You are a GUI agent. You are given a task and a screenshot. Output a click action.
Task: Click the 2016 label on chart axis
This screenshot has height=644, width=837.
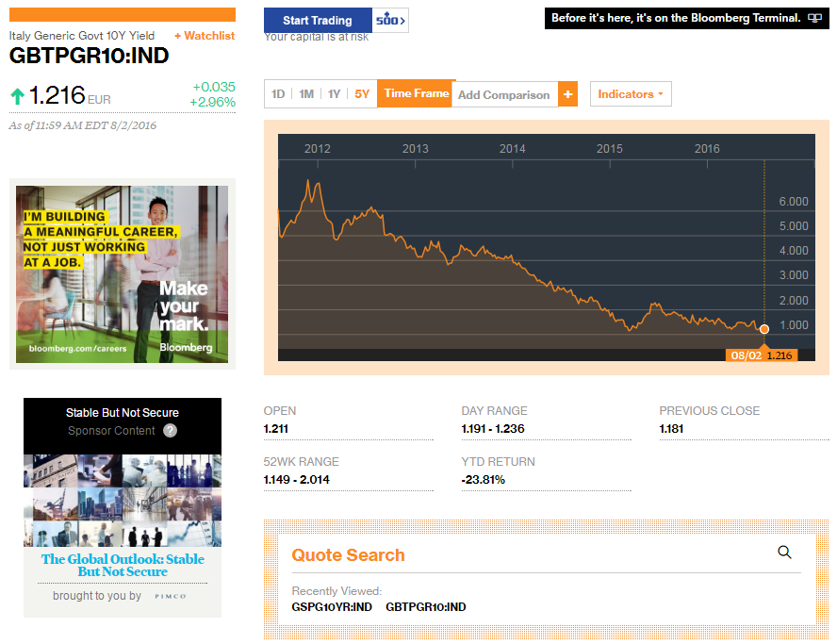pyautogui.click(x=707, y=148)
